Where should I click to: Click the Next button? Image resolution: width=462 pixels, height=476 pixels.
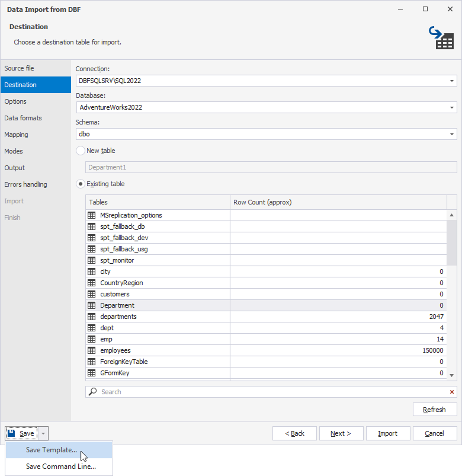(341, 433)
